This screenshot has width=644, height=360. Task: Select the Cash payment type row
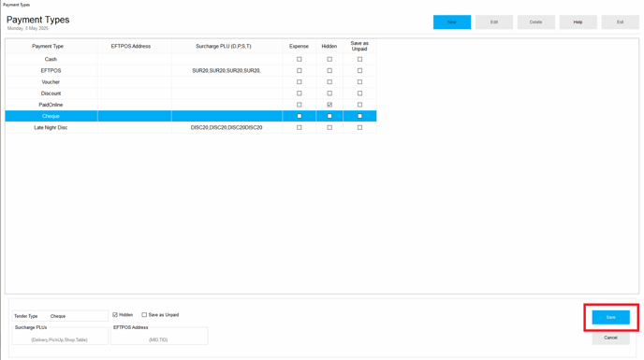coord(191,59)
